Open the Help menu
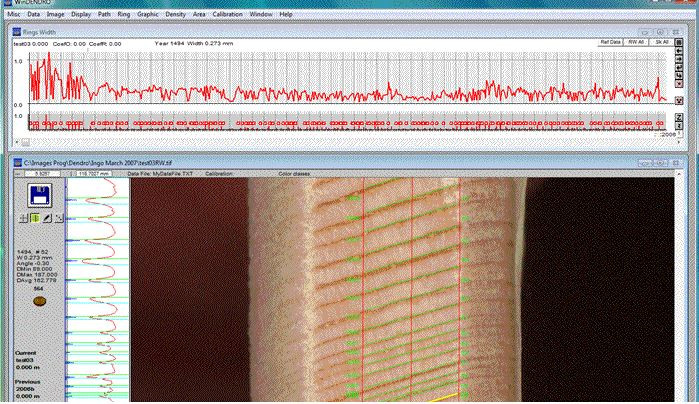Image resolution: width=699 pixels, height=404 pixels. (x=286, y=14)
